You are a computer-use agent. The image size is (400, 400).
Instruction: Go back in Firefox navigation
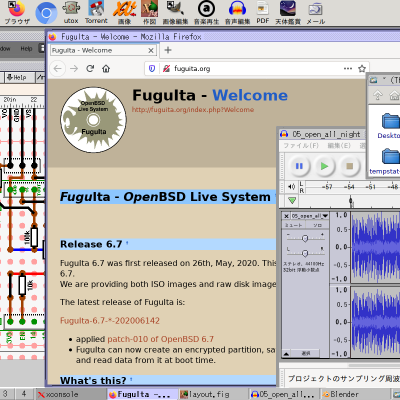(x=58, y=69)
